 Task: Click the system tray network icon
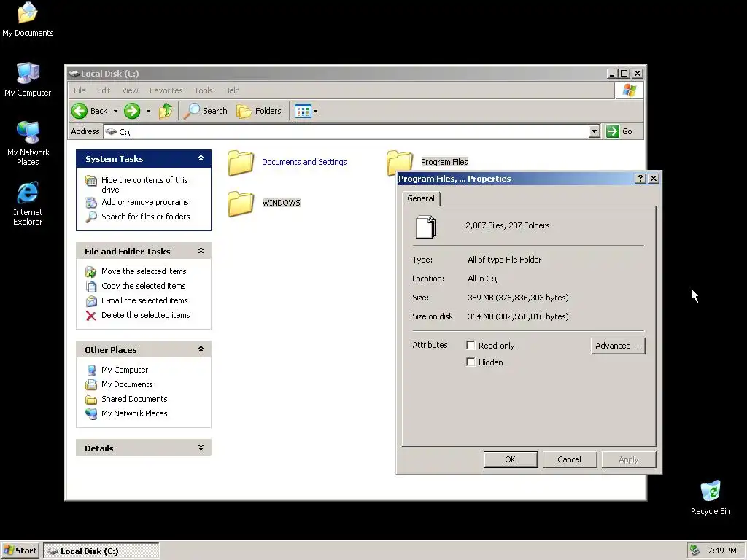click(695, 551)
